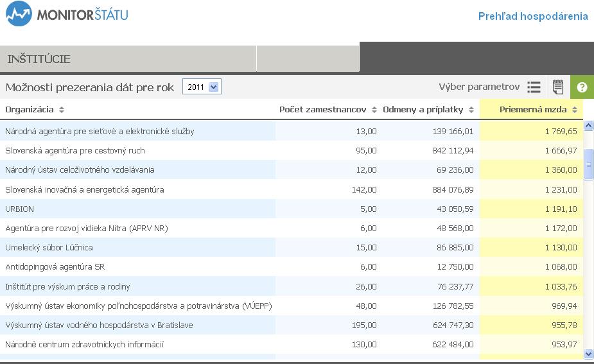Click the scrollbar down arrow

[x=588, y=354]
